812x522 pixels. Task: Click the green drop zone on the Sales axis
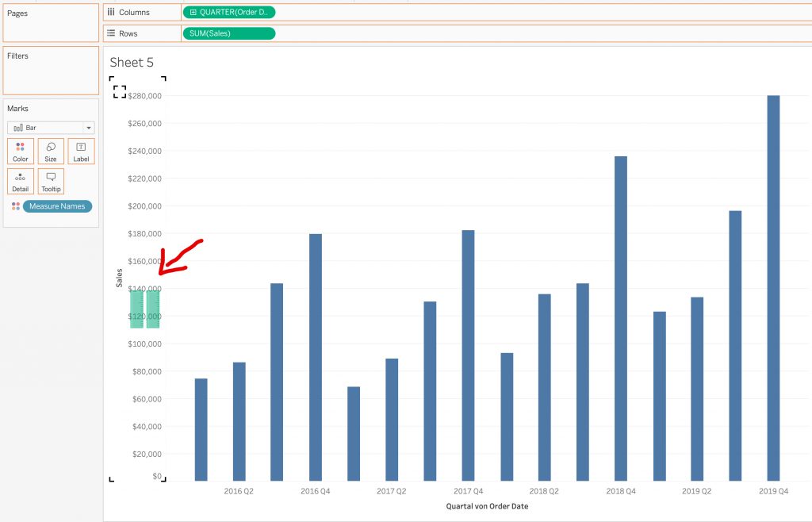tap(144, 309)
